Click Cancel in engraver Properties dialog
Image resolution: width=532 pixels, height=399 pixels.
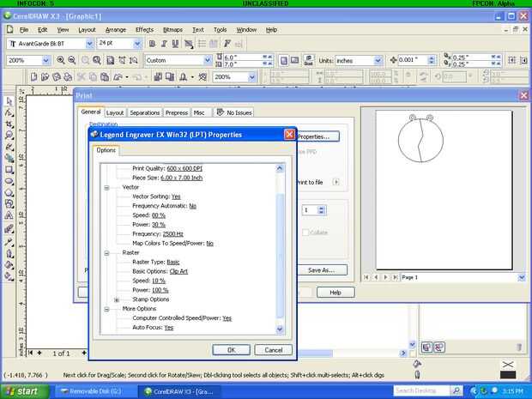point(273,350)
